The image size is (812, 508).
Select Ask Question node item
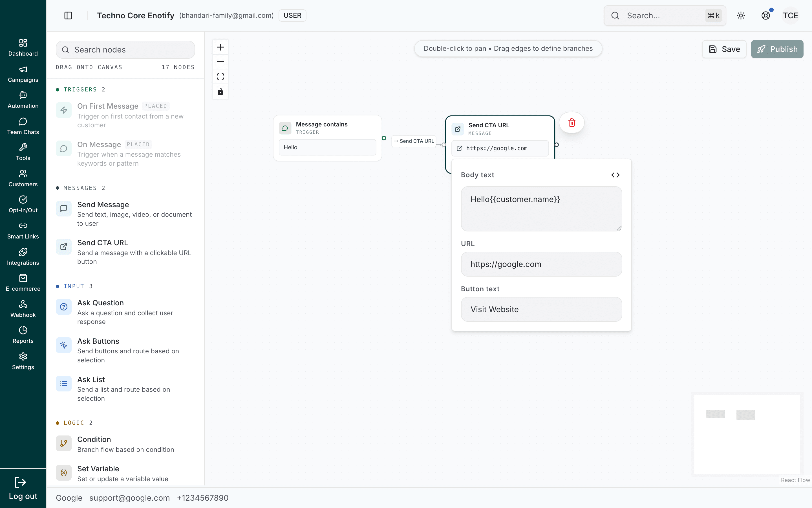click(x=125, y=312)
